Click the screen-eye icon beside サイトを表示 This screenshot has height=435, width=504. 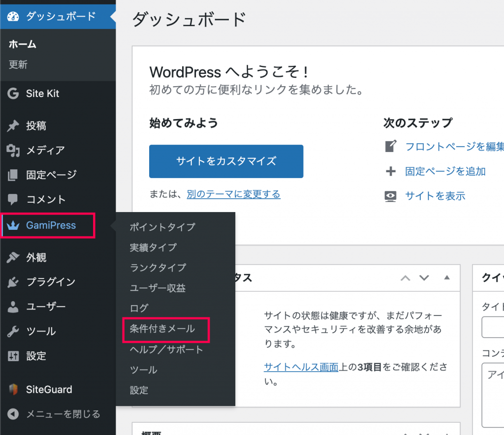pyautogui.click(x=390, y=196)
